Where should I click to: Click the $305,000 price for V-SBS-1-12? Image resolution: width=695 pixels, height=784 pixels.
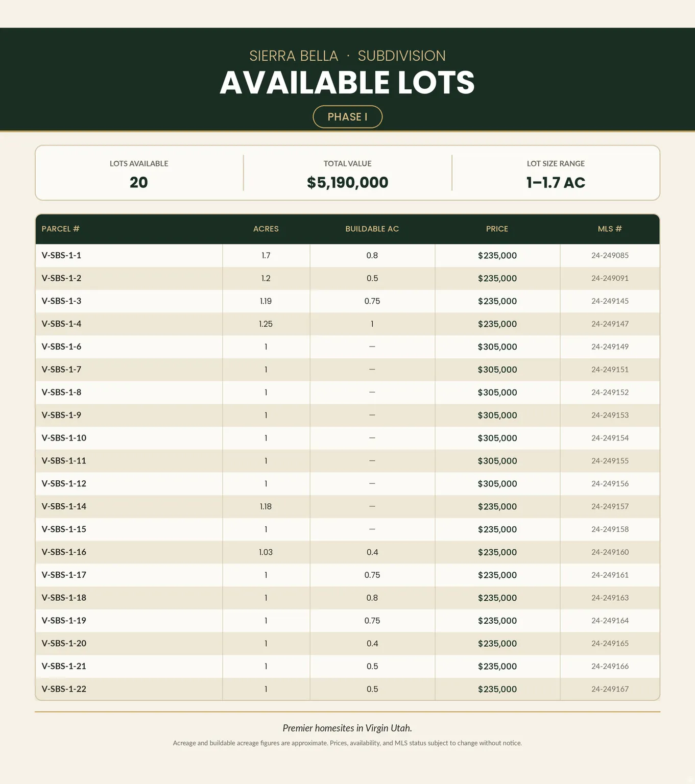[x=497, y=484]
